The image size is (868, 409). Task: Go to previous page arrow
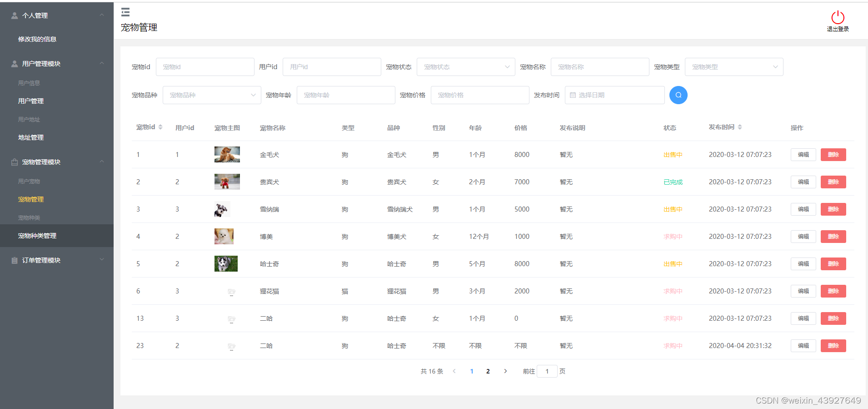(454, 371)
